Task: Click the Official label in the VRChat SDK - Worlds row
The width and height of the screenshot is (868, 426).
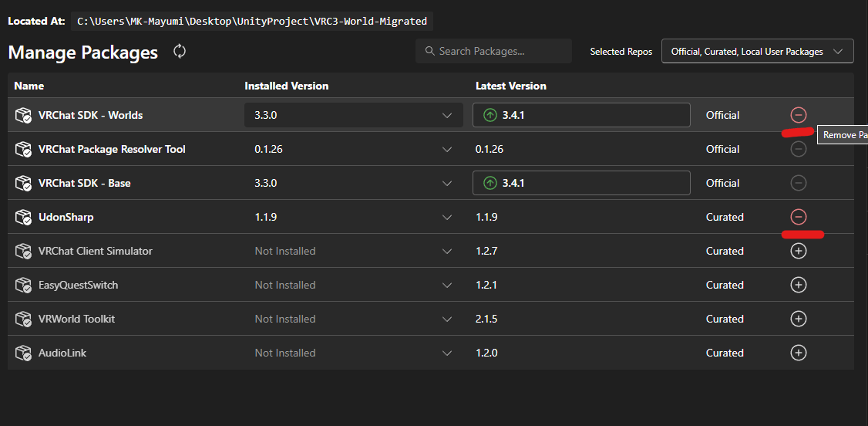Action: click(722, 115)
